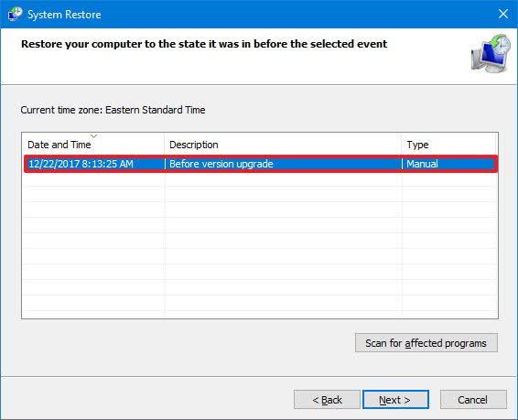
Task: Click Scan for affected programs
Action: [x=426, y=343]
